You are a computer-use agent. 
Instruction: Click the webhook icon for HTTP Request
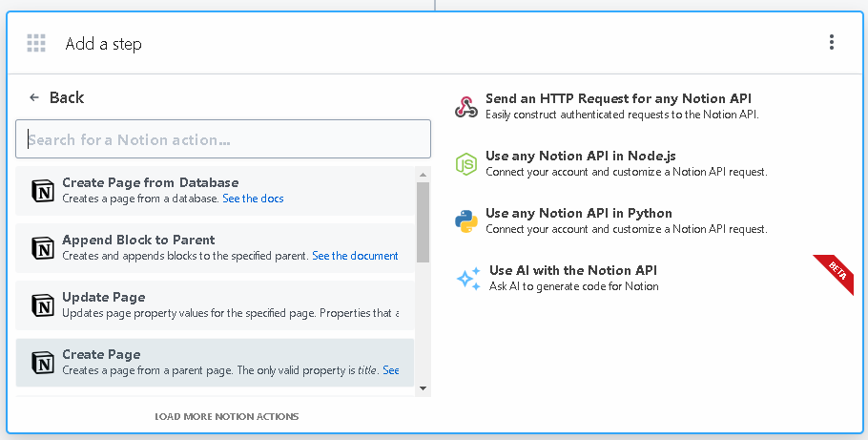click(466, 106)
